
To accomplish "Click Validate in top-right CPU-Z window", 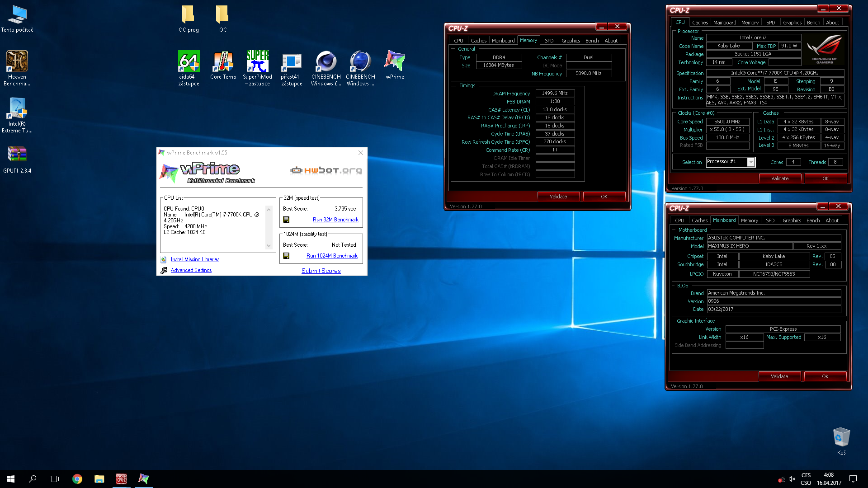I will coord(780,178).
